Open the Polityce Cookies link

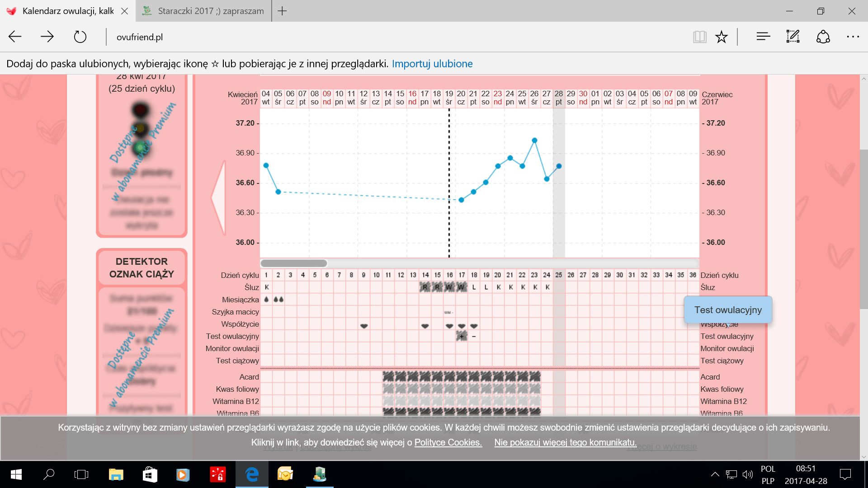pyautogui.click(x=448, y=442)
